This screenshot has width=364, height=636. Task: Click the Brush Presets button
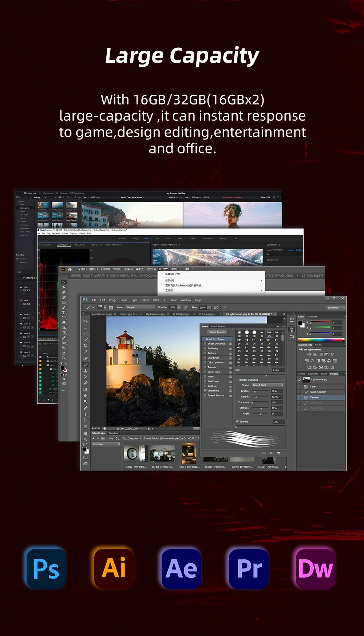[x=217, y=332]
